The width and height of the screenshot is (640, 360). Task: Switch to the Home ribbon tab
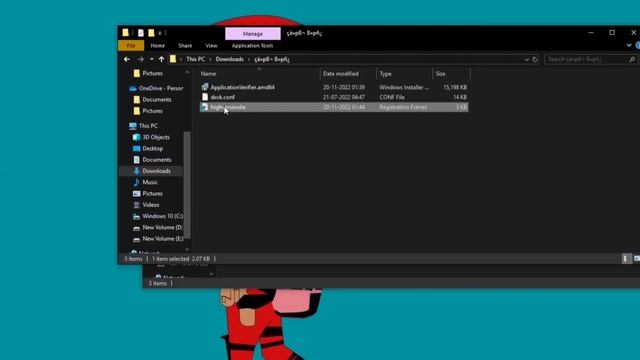[x=158, y=46]
